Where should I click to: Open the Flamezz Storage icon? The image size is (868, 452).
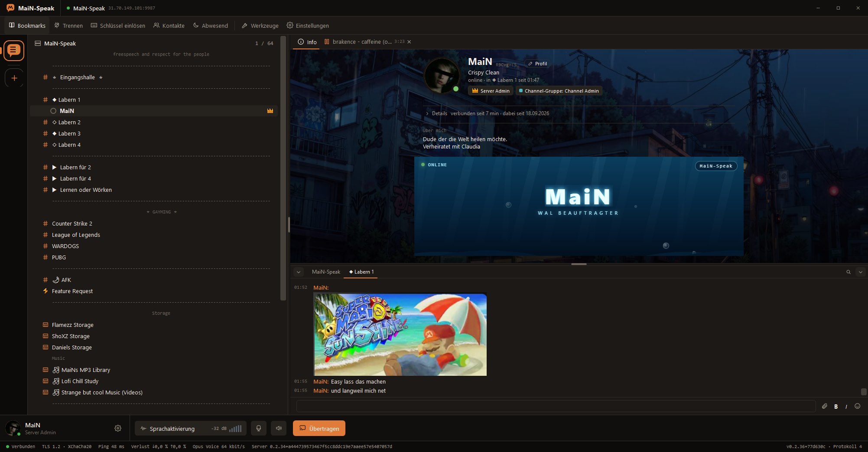[46, 325]
